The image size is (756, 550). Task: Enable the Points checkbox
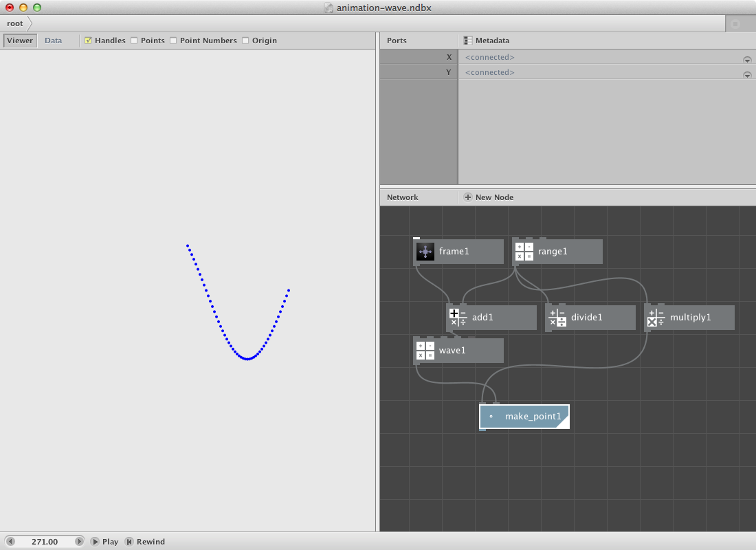134,41
